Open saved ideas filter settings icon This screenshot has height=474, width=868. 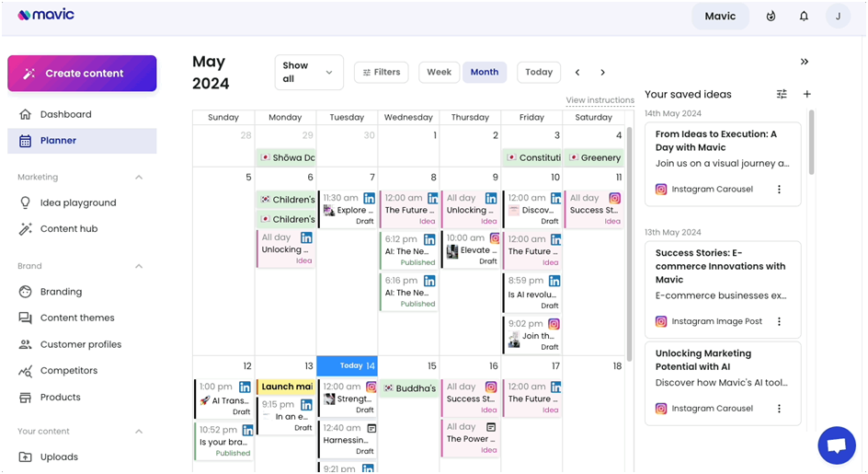click(782, 94)
